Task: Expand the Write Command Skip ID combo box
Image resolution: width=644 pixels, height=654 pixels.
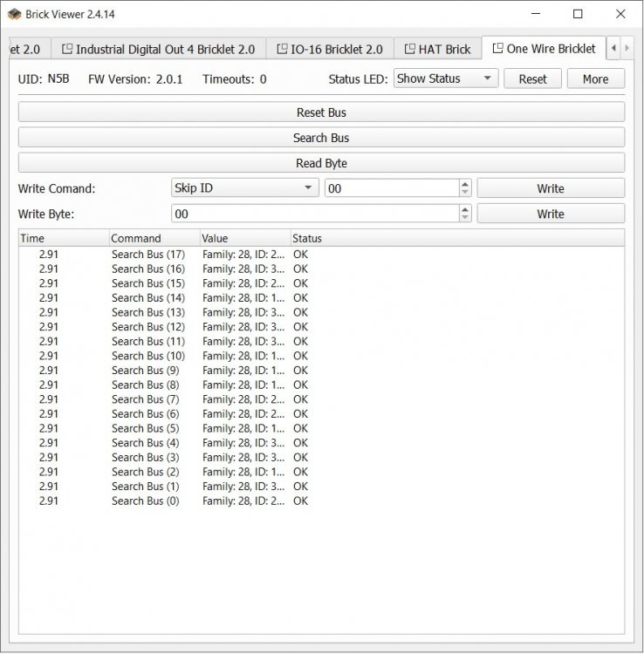Action: 244,188
